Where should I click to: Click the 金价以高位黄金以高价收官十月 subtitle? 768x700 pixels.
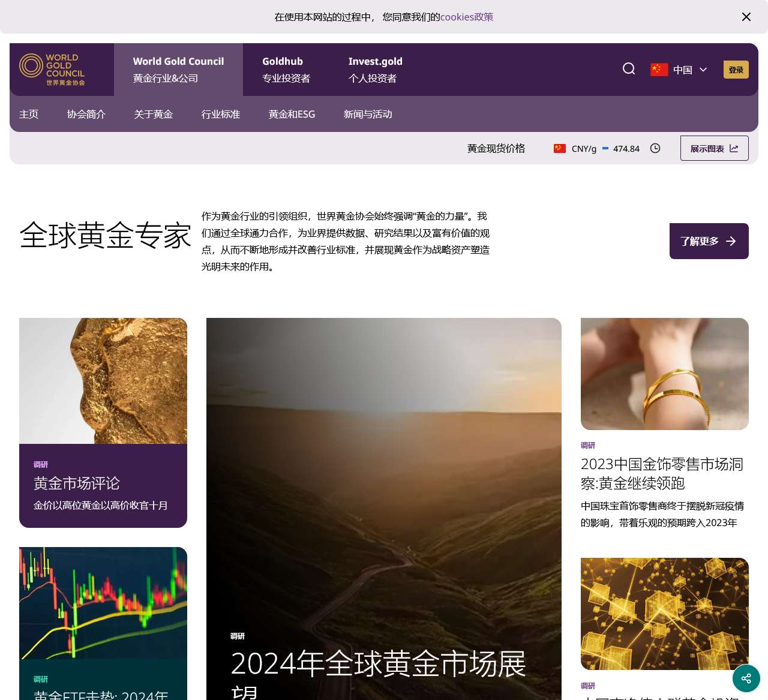click(101, 506)
